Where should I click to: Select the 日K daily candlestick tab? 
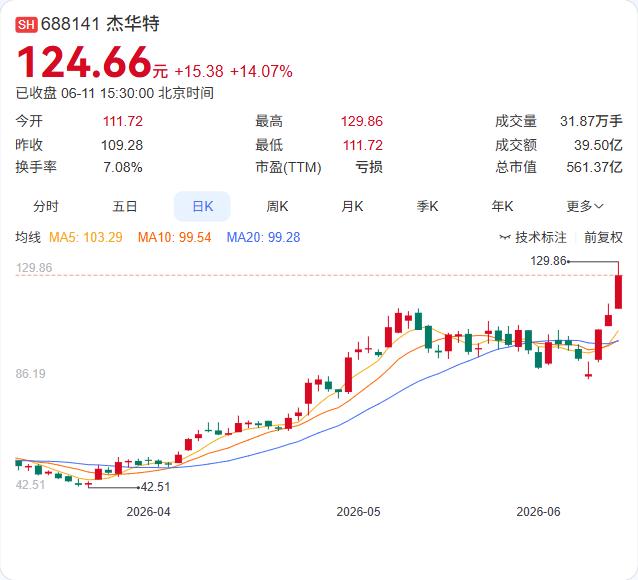coord(202,206)
